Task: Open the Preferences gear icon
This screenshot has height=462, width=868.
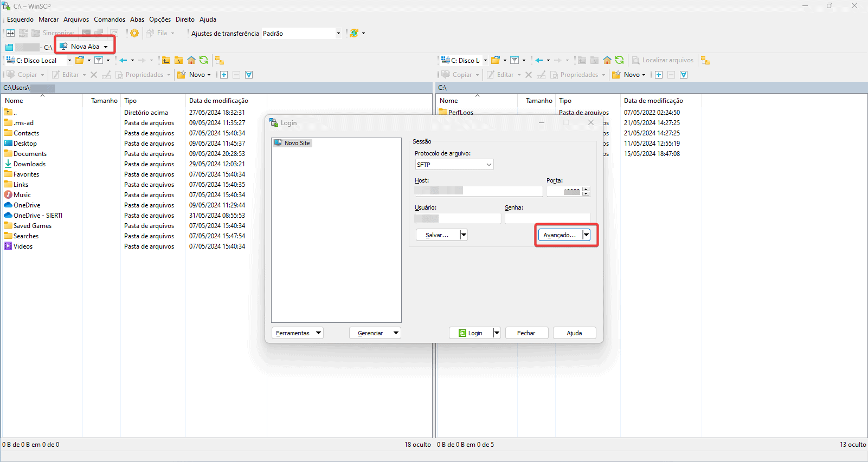Action: (x=134, y=33)
